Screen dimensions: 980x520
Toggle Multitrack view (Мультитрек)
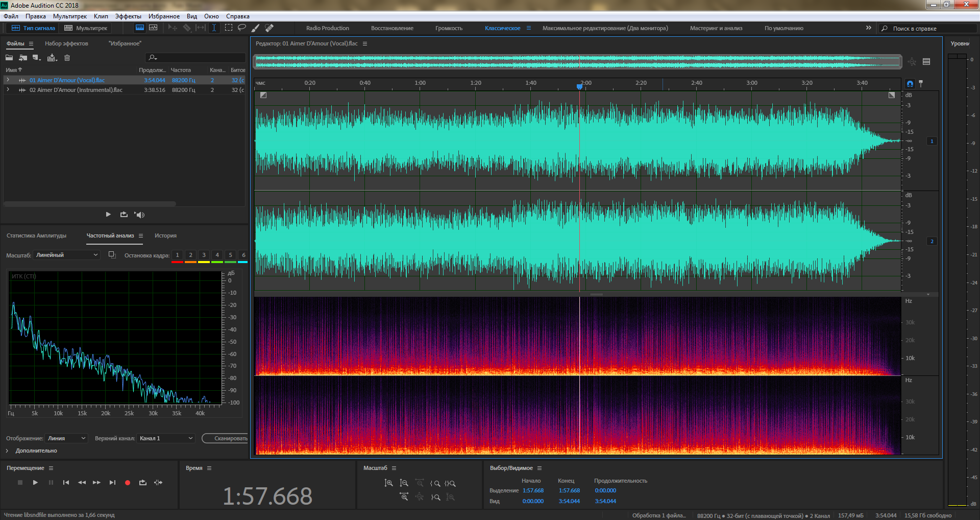pos(86,28)
